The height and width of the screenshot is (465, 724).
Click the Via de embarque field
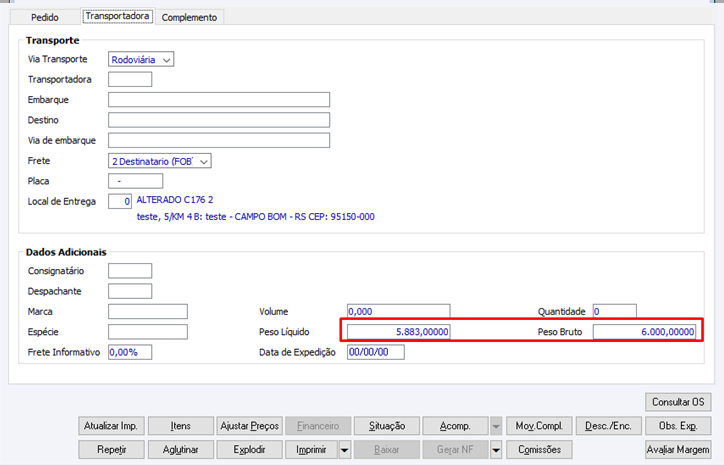pyautogui.click(x=219, y=140)
